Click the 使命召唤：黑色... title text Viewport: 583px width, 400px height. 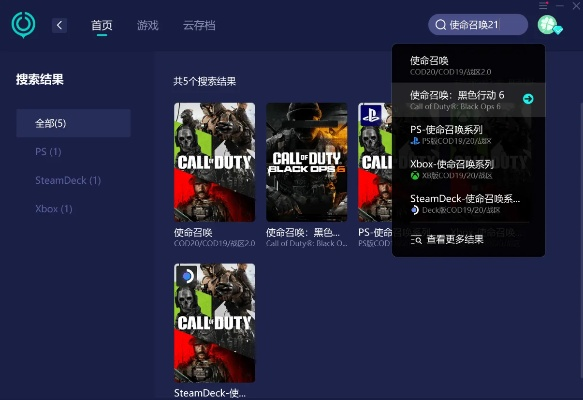point(303,233)
